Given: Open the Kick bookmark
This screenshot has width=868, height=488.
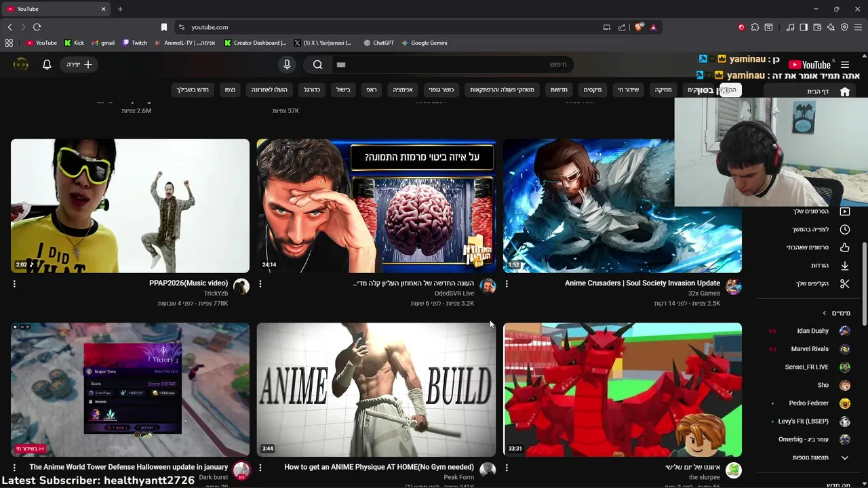Looking at the screenshot, I should 74,43.
